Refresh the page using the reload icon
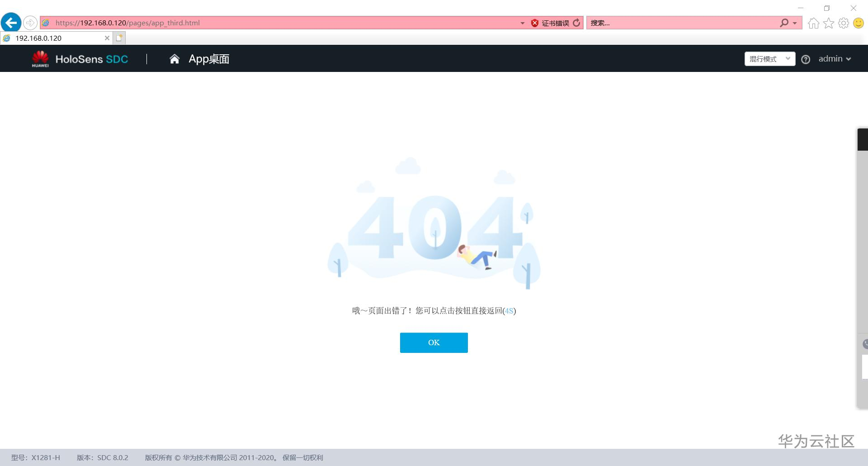 tap(576, 23)
